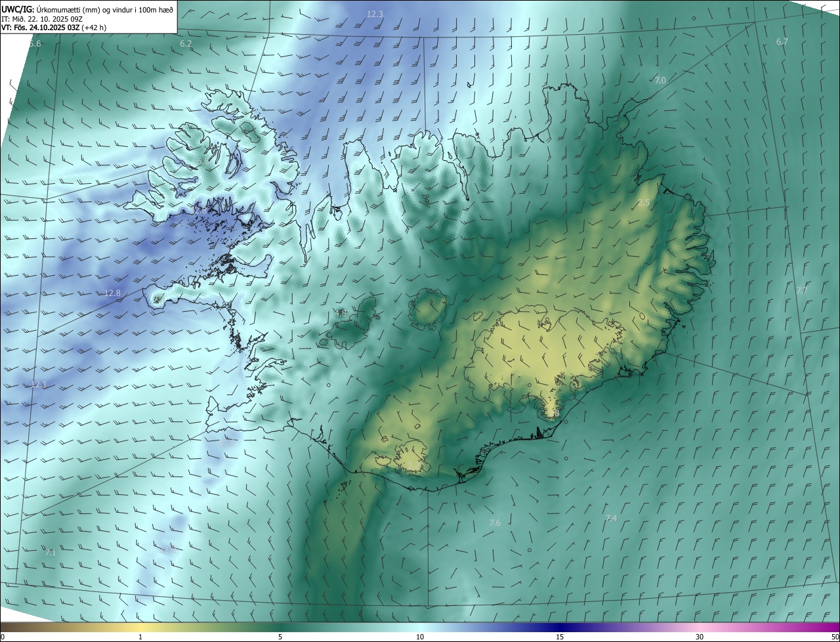Click the 7.0 value label on the map
Image resolution: width=840 pixels, height=642 pixels.
coord(660,80)
